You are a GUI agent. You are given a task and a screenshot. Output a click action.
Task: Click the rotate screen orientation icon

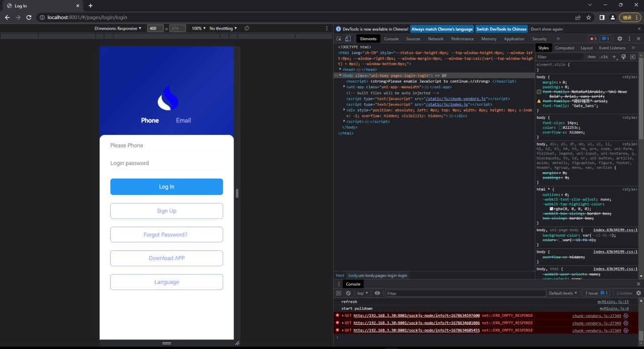(x=247, y=29)
